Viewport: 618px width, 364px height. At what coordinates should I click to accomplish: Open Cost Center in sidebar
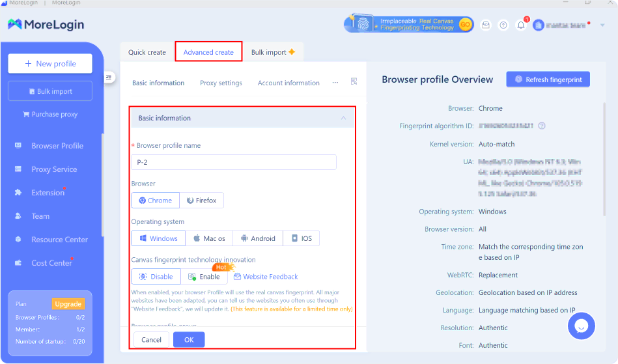point(51,263)
